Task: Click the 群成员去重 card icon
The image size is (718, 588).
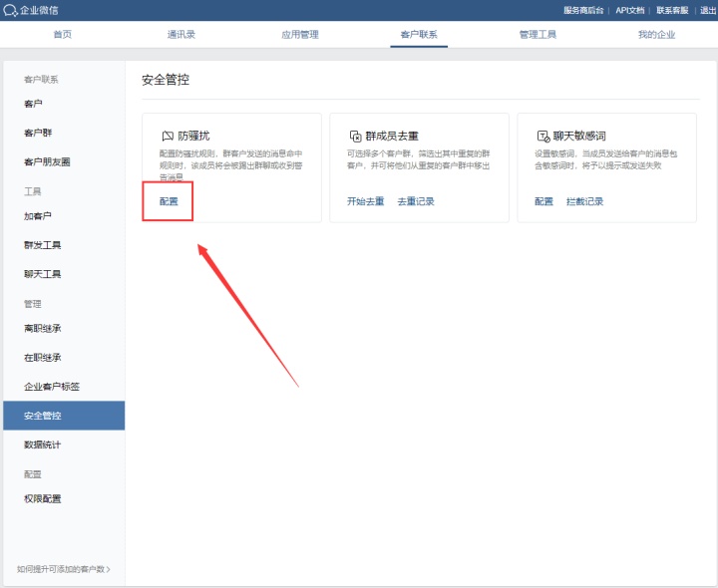Action: coord(354,136)
